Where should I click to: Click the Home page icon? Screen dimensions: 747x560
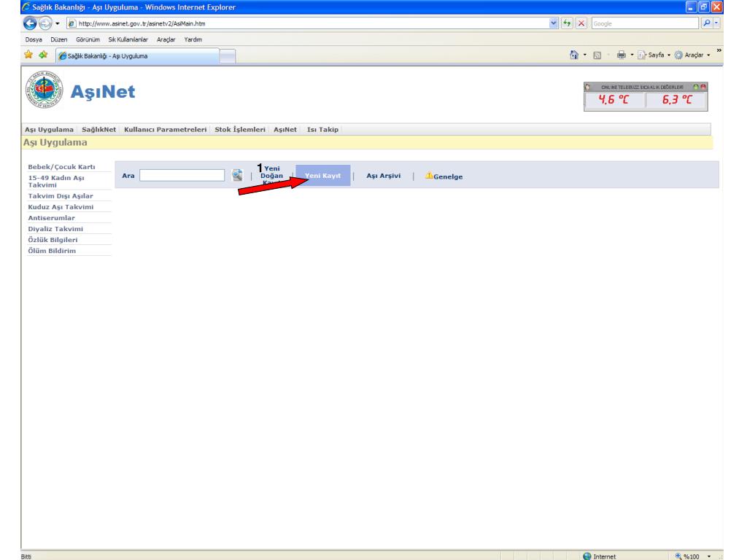(x=574, y=55)
